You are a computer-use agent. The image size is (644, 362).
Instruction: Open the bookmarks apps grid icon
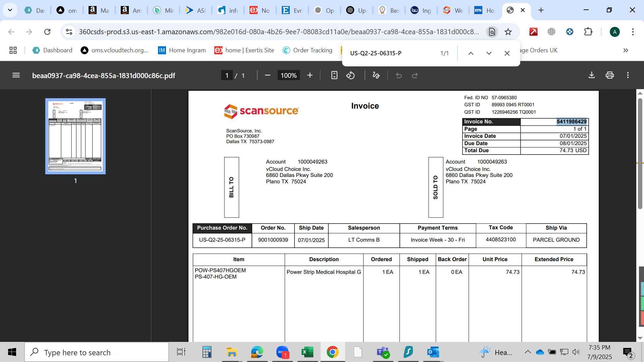pyautogui.click(x=13, y=50)
